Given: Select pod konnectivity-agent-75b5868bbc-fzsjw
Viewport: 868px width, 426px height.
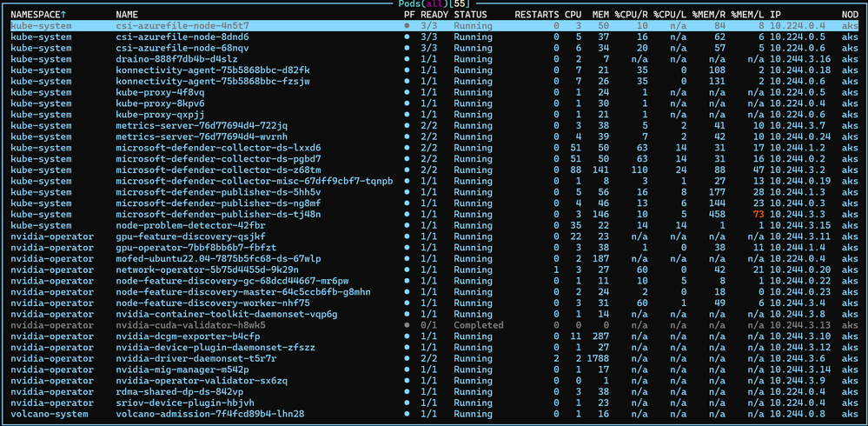Looking at the screenshot, I should coord(434,81).
